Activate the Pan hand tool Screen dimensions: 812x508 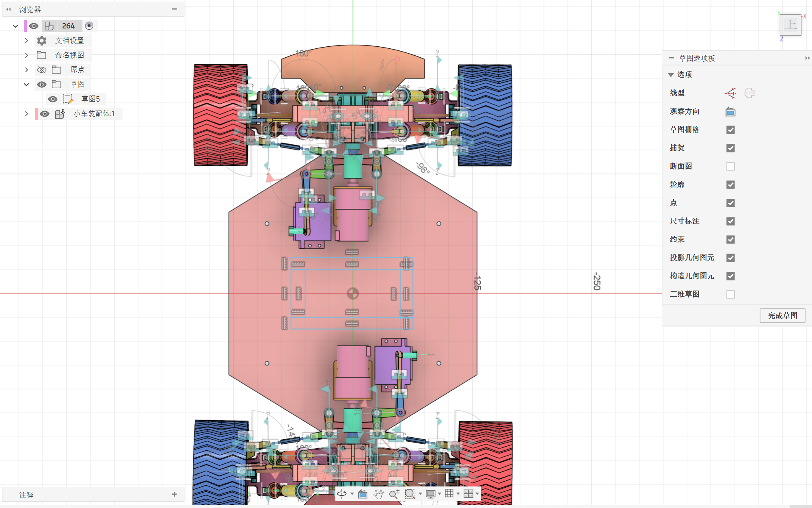[378, 494]
